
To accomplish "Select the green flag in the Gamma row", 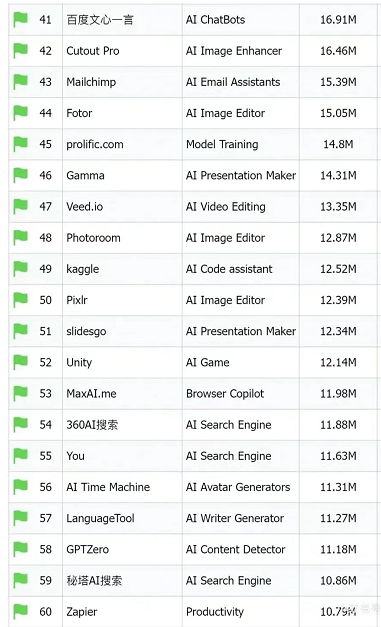I will click(21, 176).
